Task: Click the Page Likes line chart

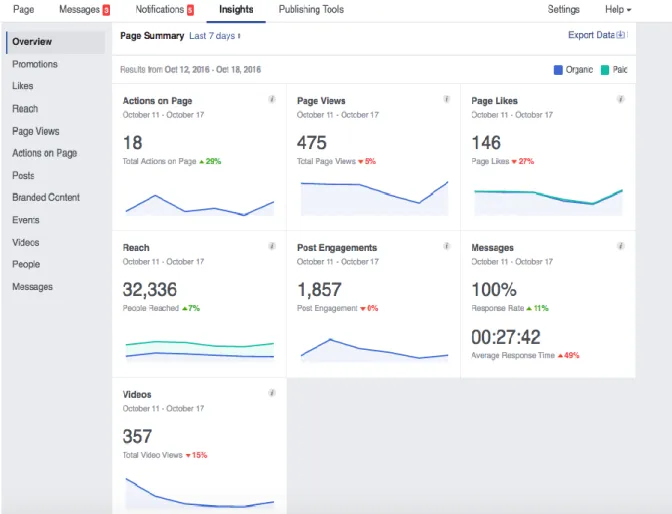Action: 548,201
